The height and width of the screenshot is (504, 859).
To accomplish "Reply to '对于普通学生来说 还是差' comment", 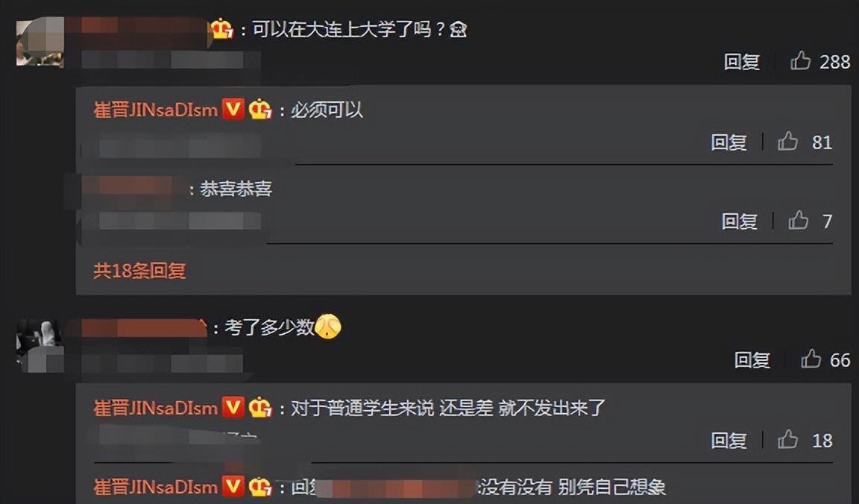I will pos(729,441).
